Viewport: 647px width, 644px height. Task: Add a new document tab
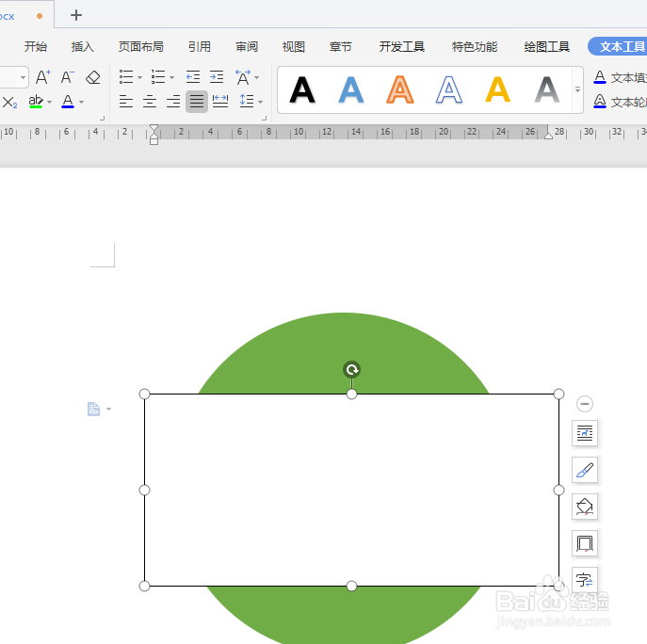(x=76, y=15)
